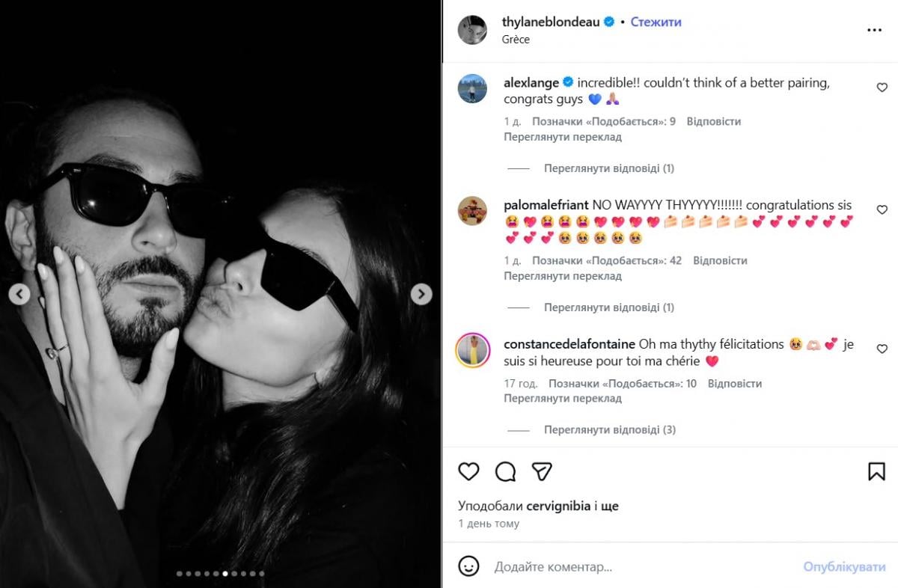Follow thylaneblondeau via Стежити link
This screenshot has height=588, width=898.
tap(656, 22)
